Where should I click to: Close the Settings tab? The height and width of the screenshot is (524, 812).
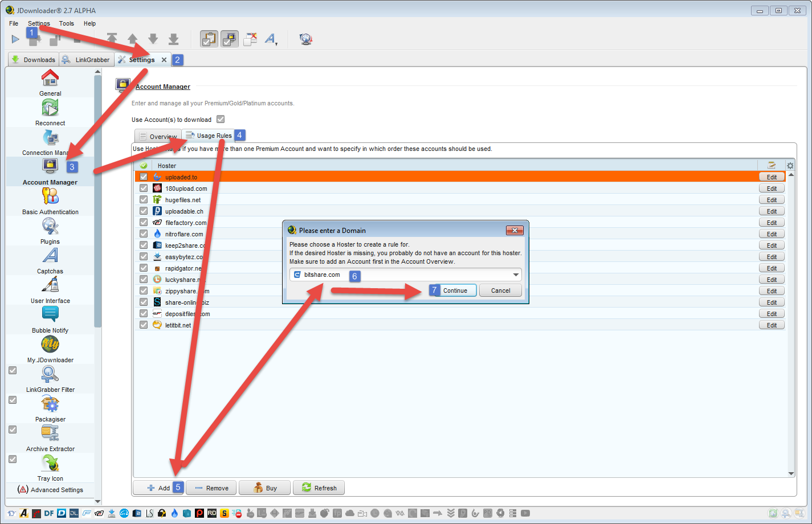(164, 60)
